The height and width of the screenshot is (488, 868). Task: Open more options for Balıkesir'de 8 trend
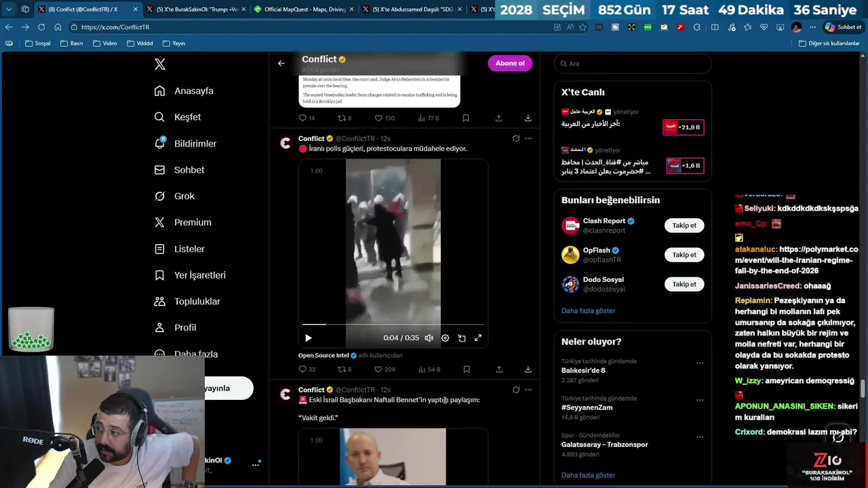(700, 363)
